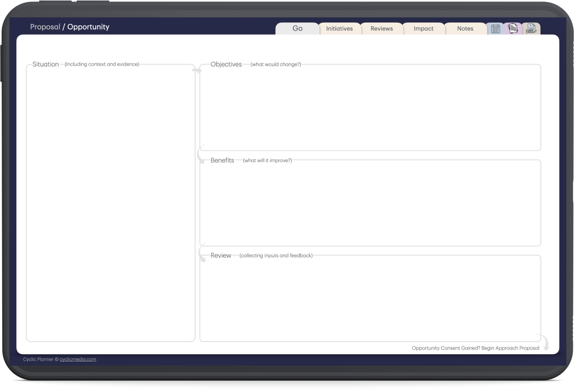Image resolution: width=574 pixels, height=392 pixels.
Task: Activate the Go tab
Action: 297,28
